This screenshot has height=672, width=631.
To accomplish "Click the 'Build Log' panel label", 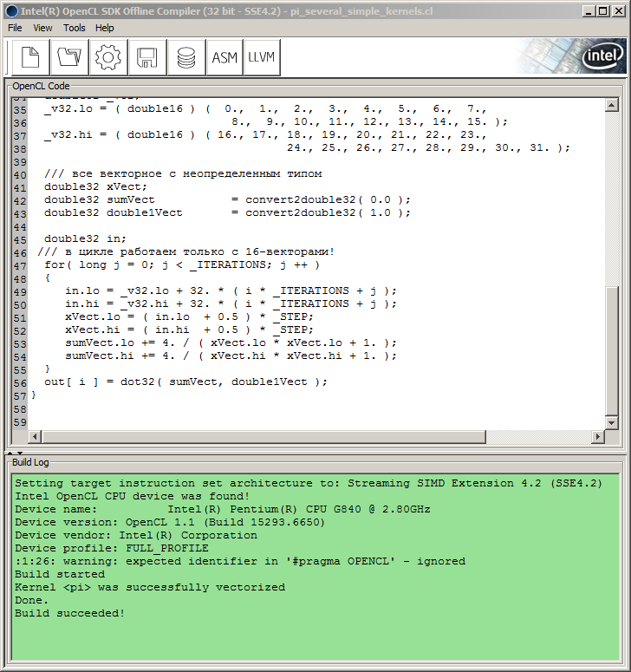I will coord(30,462).
